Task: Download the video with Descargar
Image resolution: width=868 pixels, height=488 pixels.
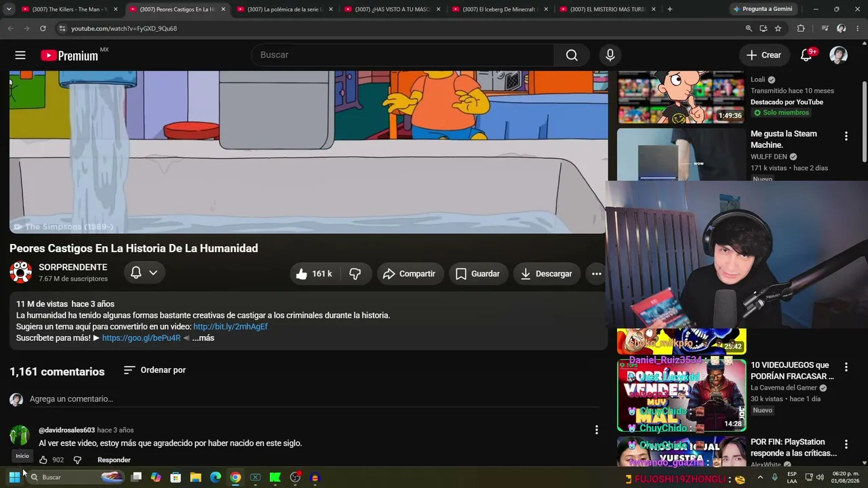Action: pyautogui.click(x=547, y=274)
